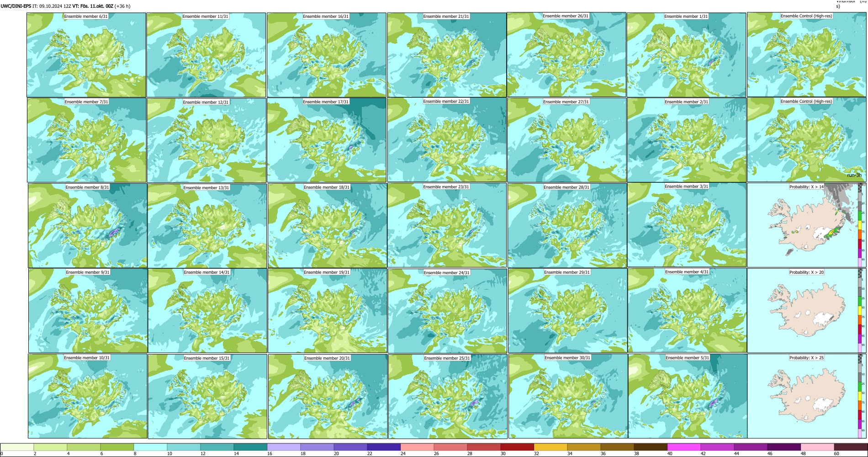Select the 'Ensemble member 25/31' title
This screenshot has height=457, width=868.
447,358
